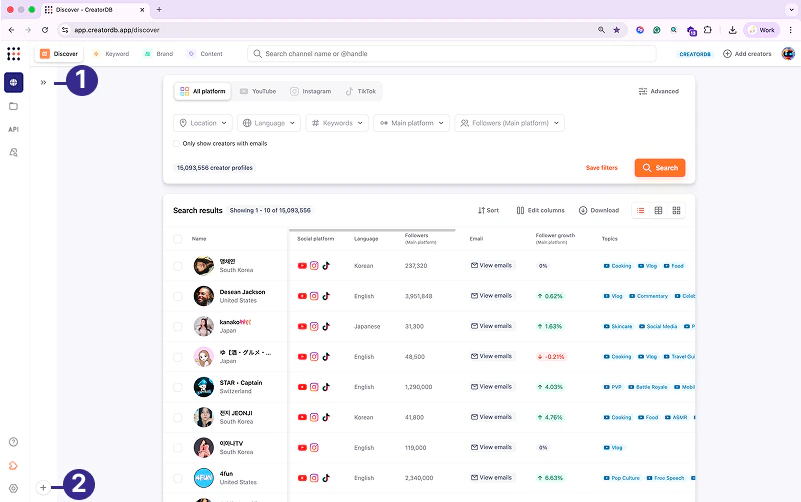Open the help question mark icon

tap(14, 442)
